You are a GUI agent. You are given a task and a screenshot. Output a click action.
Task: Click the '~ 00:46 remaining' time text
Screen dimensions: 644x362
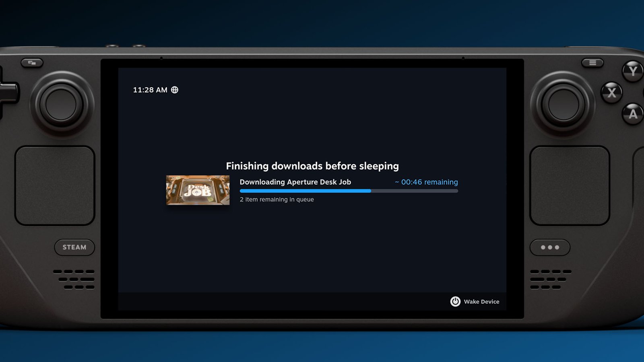pyautogui.click(x=426, y=182)
